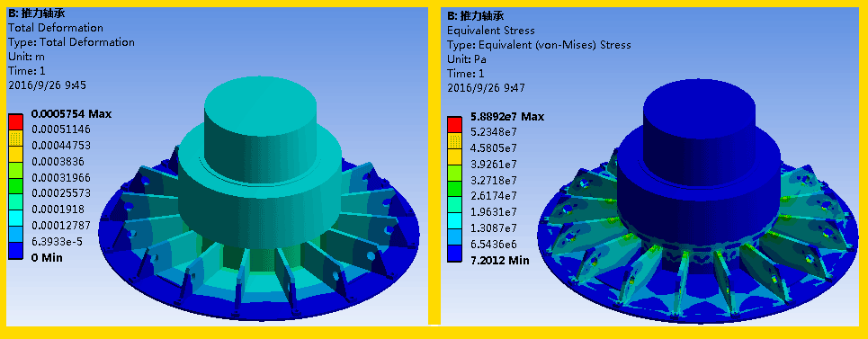868x339 pixels.
Task: Click the Unit: Pa label
Action: coord(467,59)
